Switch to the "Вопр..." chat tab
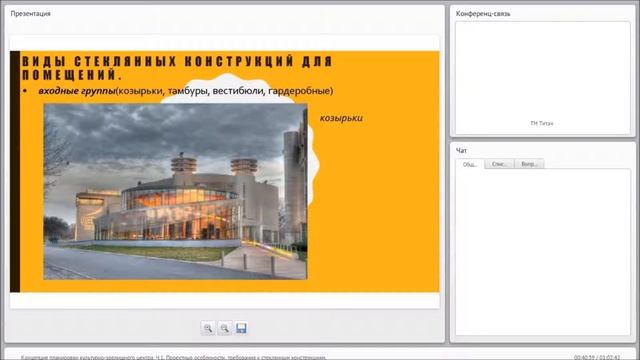Image resolution: width=640 pixels, height=360 pixels. (x=529, y=164)
